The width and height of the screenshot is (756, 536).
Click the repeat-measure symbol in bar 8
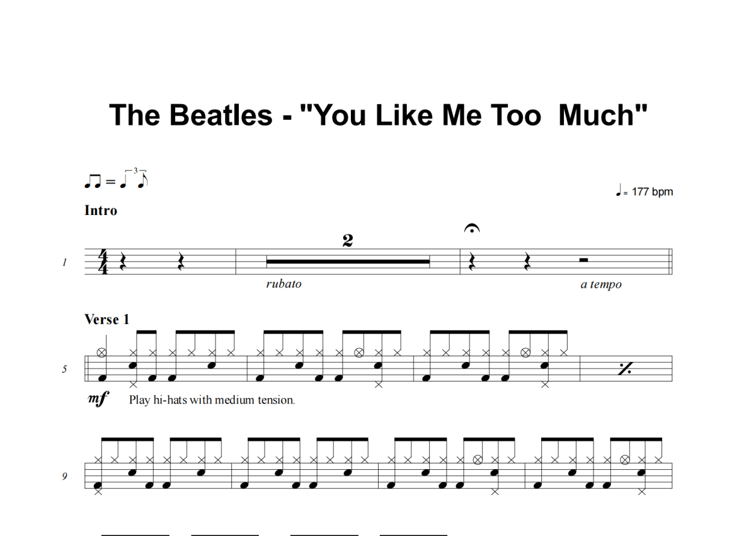coord(626,369)
